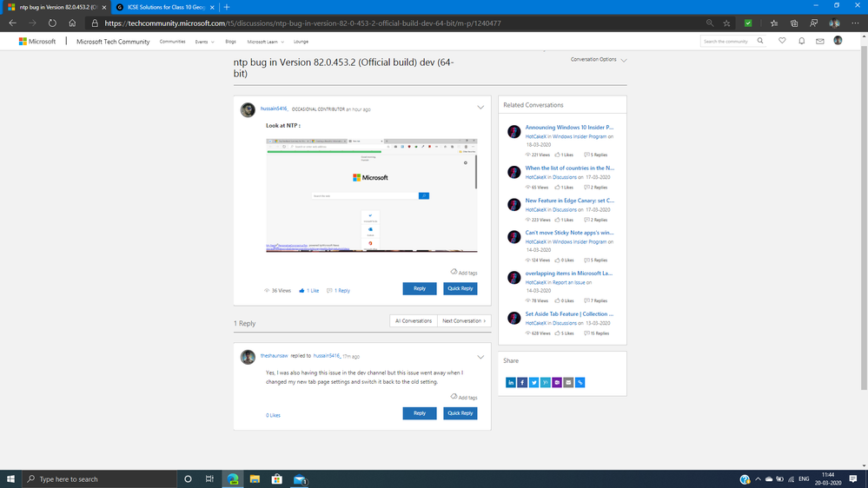Click the All Conversations button
Viewport: 868px width, 488px height.
[x=414, y=321]
